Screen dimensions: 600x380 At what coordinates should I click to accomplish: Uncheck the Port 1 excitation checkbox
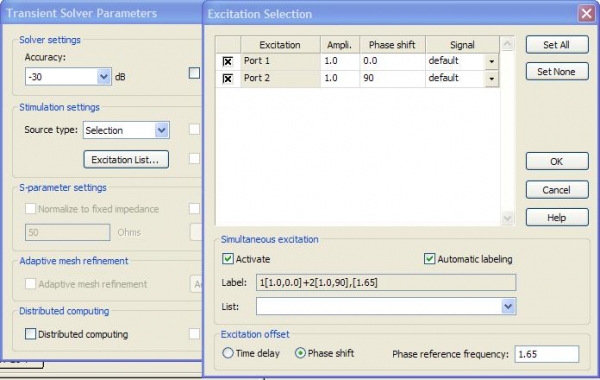(228, 61)
